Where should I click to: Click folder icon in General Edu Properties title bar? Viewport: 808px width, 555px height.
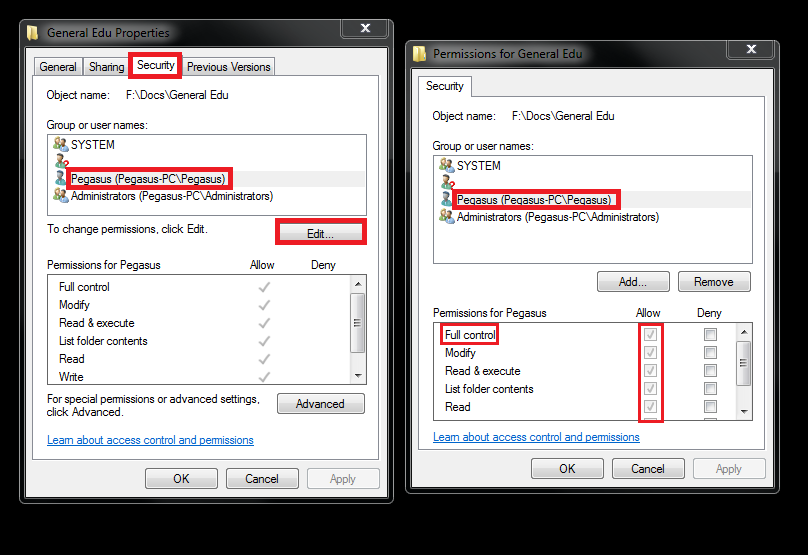coord(32,33)
